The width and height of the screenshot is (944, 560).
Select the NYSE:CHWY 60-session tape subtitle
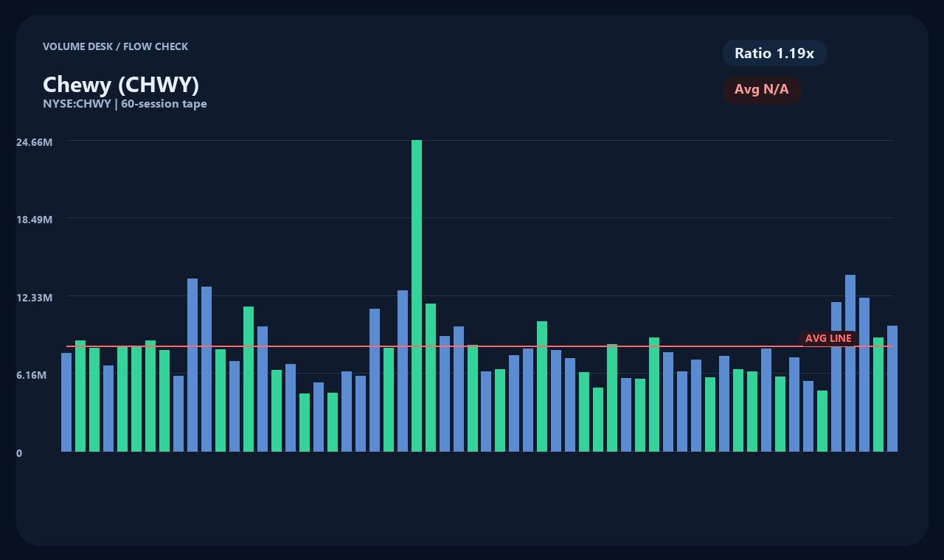tap(125, 104)
